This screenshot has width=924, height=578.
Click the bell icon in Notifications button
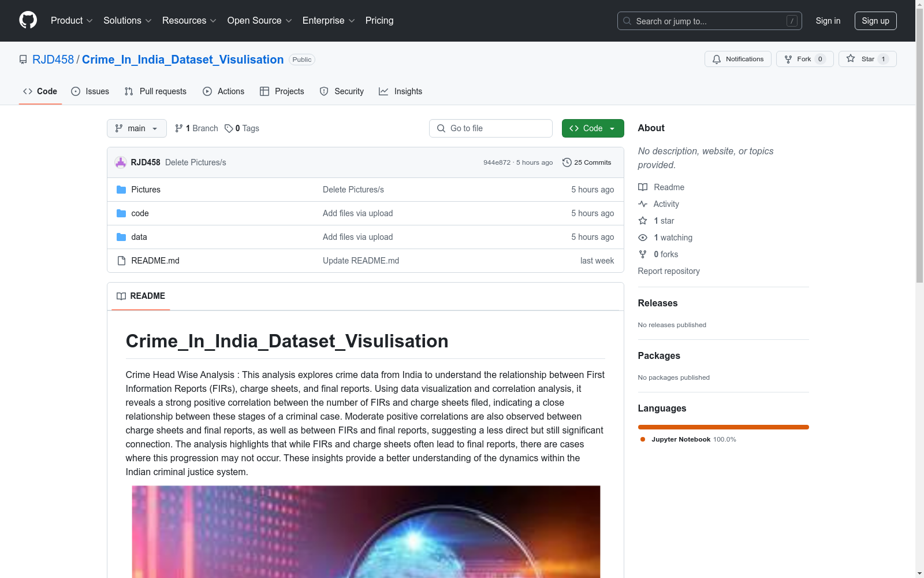(717, 59)
